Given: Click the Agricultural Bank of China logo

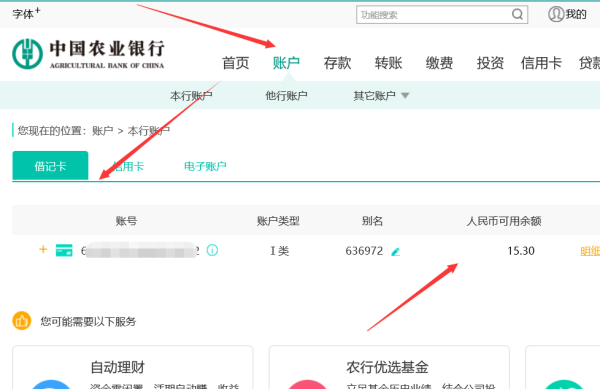Looking at the screenshot, I should [x=88, y=54].
